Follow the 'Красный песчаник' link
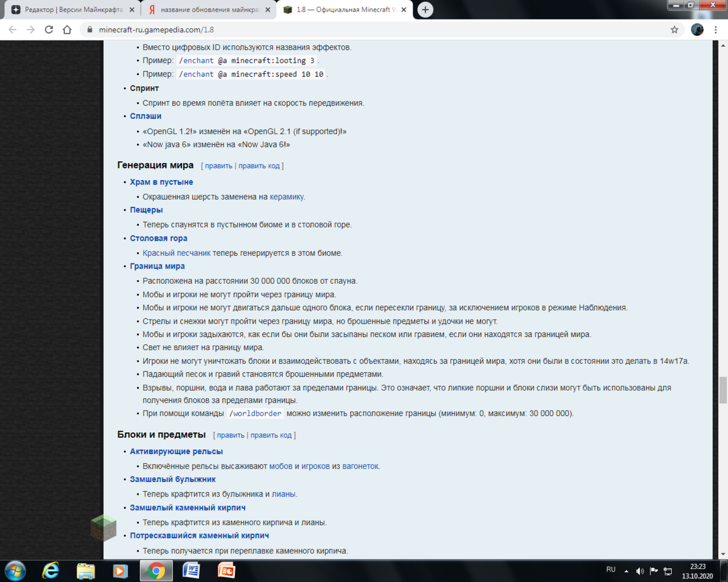The width and height of the screenshot is (728, 582). tap(177, 253)
